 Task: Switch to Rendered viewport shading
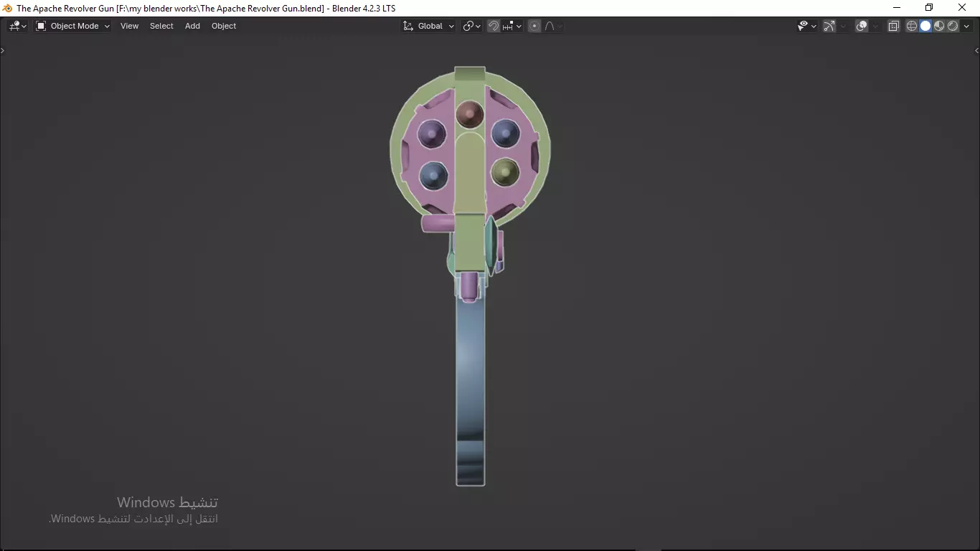pos(953,26)
